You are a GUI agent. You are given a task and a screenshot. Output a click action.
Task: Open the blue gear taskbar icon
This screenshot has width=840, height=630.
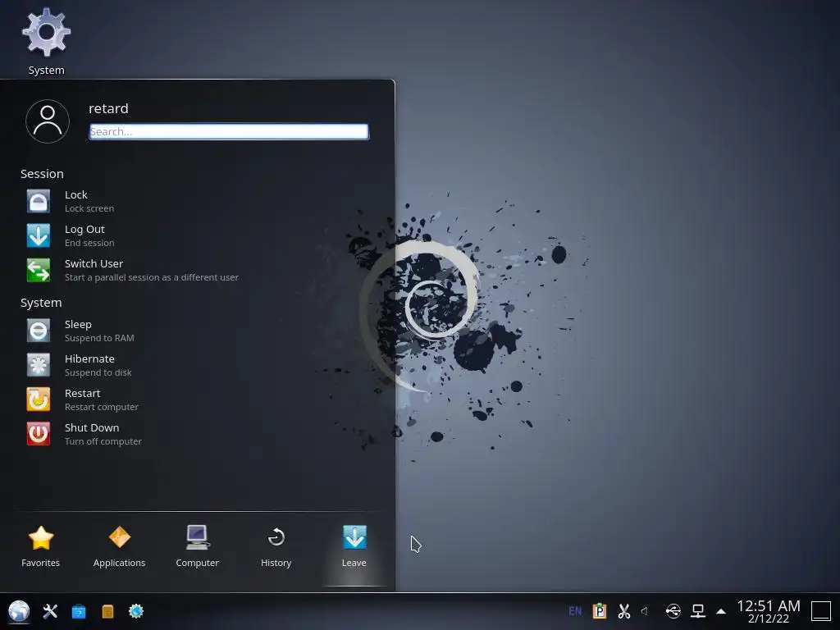pos(136,611)
